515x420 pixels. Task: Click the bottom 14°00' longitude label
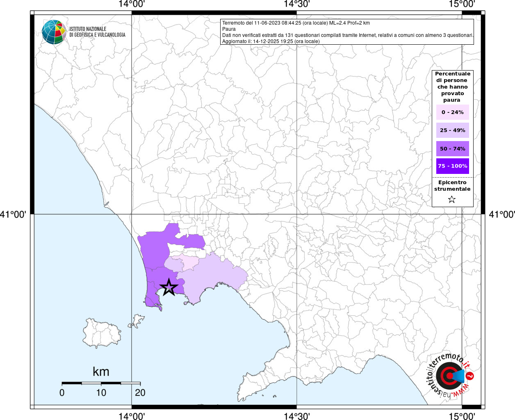click(132, 416)
